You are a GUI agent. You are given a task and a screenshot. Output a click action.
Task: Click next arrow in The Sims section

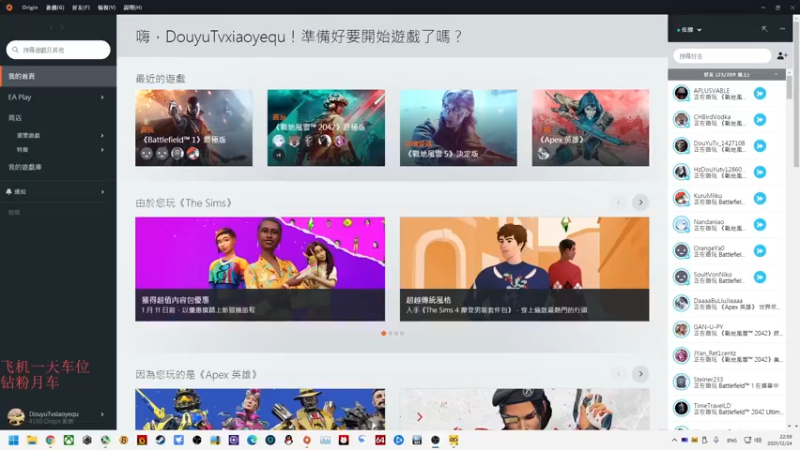pyautogui.click(x=640, y=203)
